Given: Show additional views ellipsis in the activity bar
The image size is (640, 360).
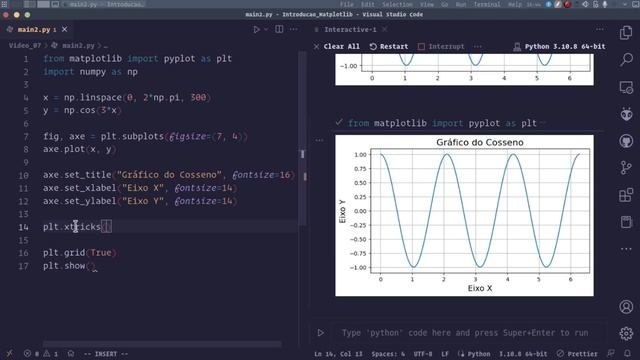Looking at the screenshot, I should point(626,249).
